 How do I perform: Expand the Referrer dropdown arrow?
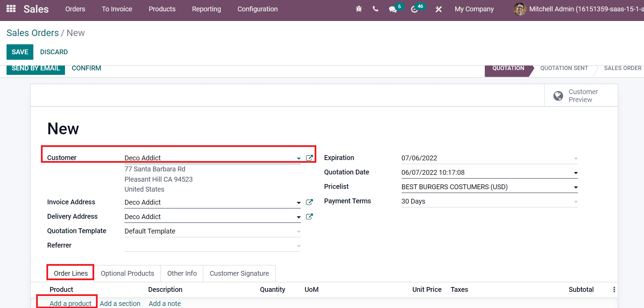298,246
